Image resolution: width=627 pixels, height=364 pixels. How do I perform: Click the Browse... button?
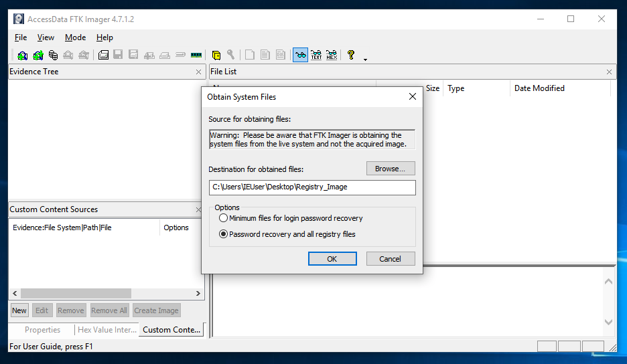tap(391, 169)
